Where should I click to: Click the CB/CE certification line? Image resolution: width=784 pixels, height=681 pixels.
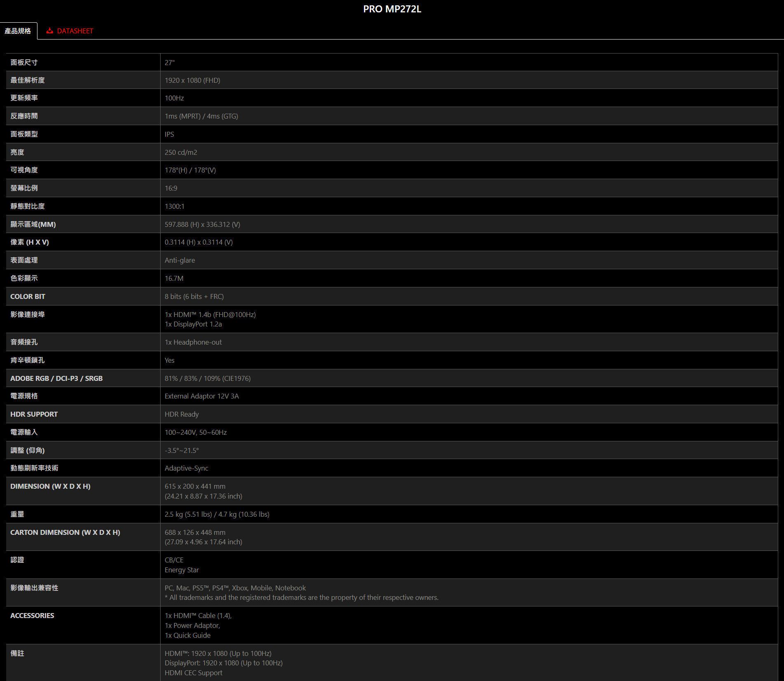[x=174, y=560]
